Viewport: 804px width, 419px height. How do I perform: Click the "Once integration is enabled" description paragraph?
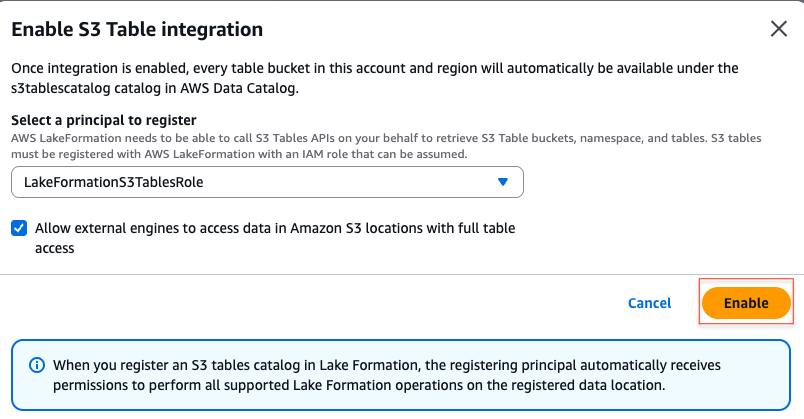tap(375, 78)
